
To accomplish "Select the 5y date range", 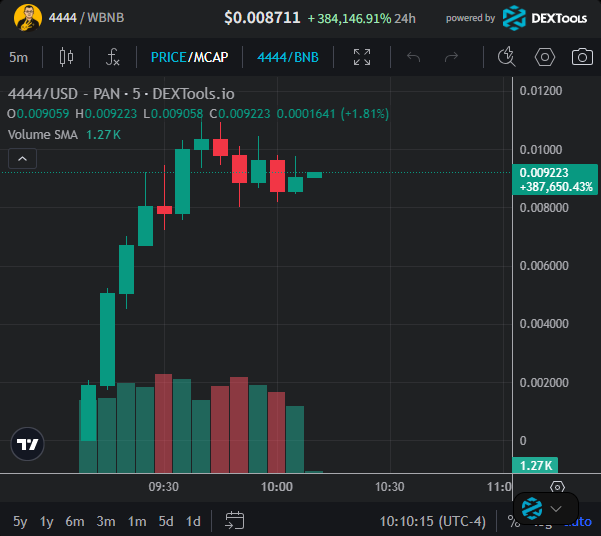I will 20,521.
